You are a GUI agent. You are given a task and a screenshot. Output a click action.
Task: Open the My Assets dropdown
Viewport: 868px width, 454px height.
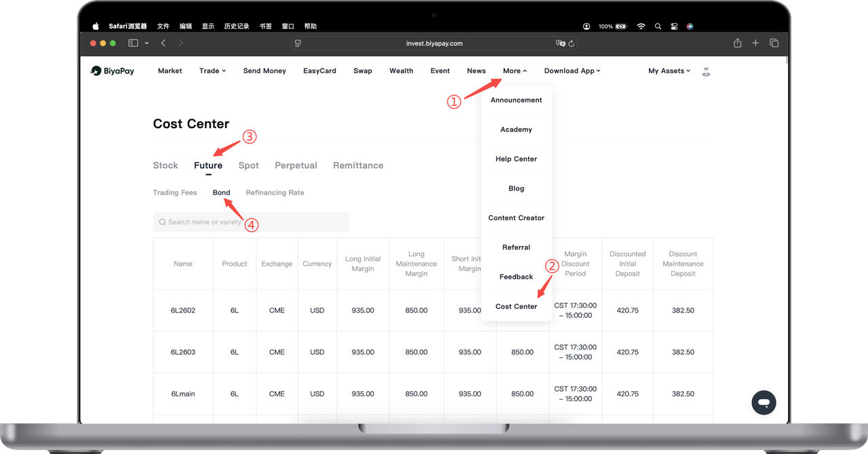tap(669, 70)
